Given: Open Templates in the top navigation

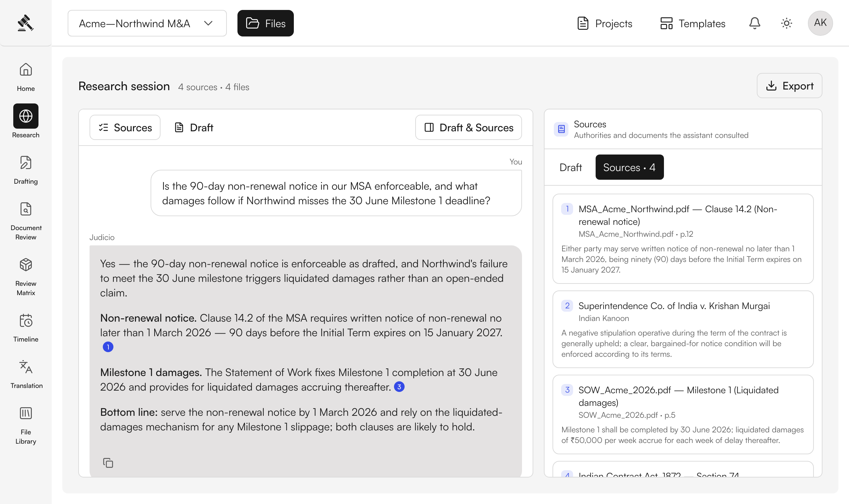Looking at the screenshot, I should (x=692, y=23).
